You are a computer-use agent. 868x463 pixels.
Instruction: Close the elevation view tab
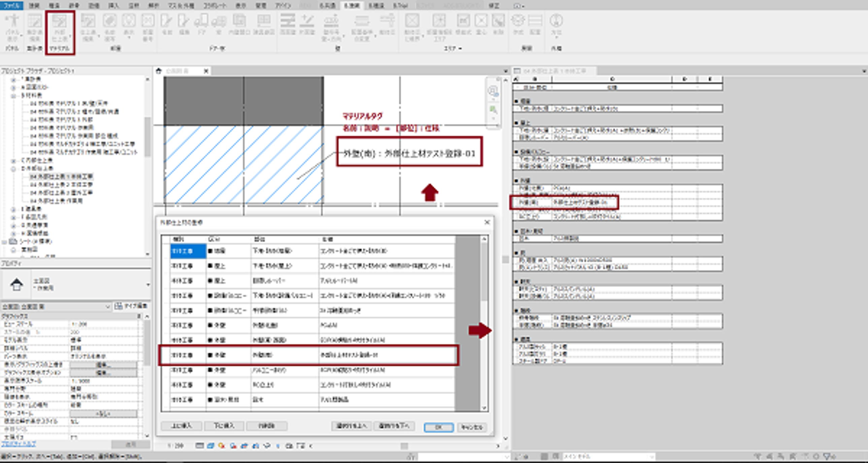206,71
